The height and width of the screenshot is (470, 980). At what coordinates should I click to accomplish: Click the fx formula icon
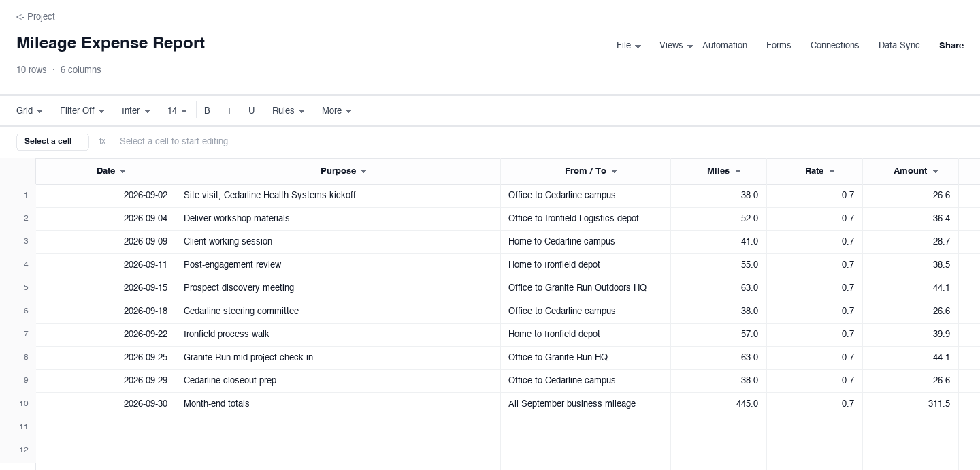click(x=102, y=141)
